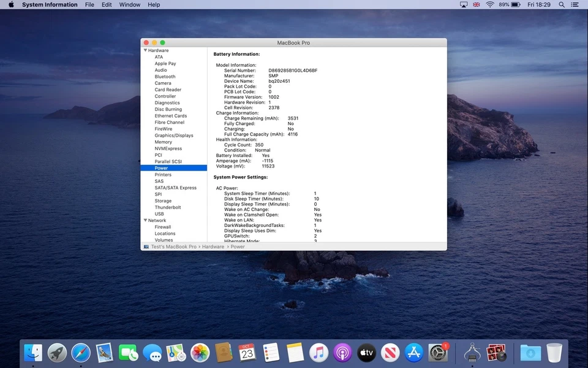The width and height of the screenshot is (588, 368).
Task: Open Photo Booth icon in dock
Action: [x=496, y=353]
